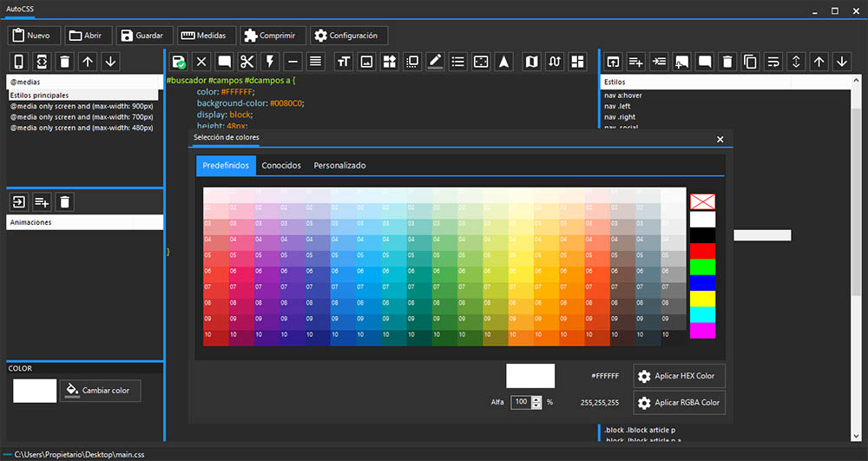Click the save-with-checkmark icon in editor toolbar
This screenshot has width=868, height=461.
[179, 62]
